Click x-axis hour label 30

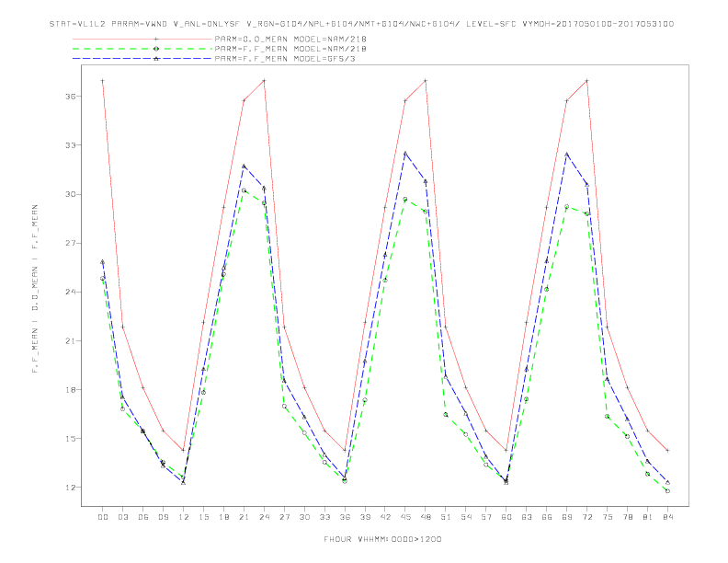pos(304,517)
